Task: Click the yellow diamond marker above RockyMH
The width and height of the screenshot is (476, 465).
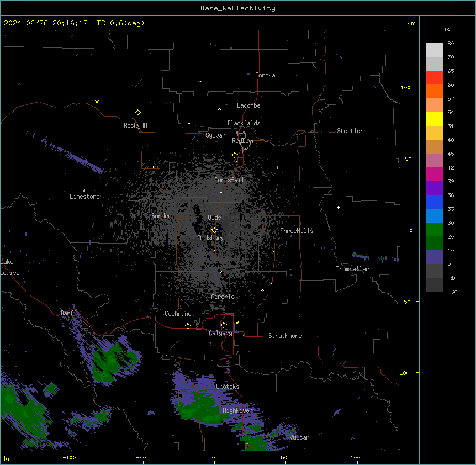Action: [137, 113]
